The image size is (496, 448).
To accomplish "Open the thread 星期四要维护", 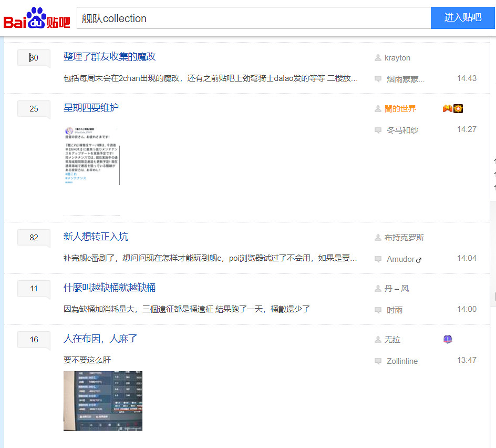I will 91,108.
